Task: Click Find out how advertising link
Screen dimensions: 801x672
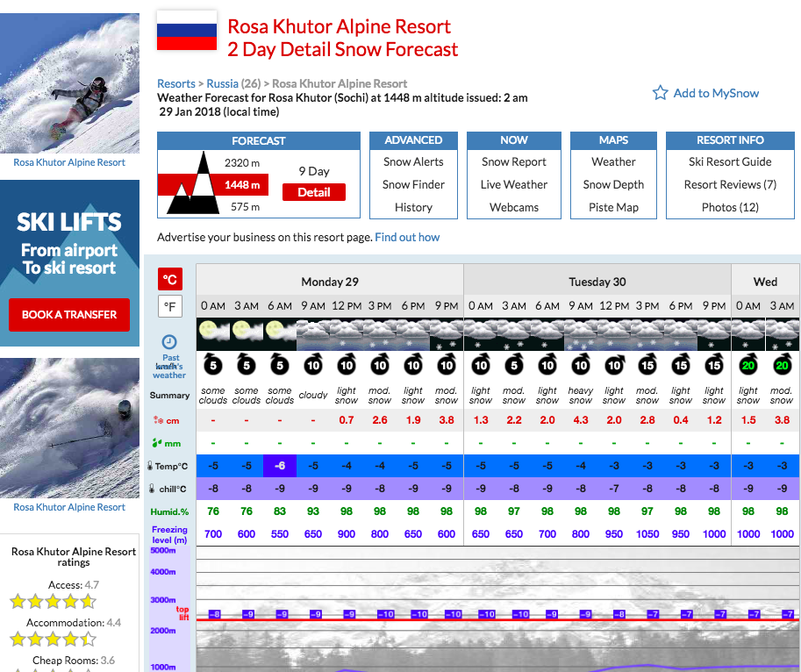Action: 407,237
